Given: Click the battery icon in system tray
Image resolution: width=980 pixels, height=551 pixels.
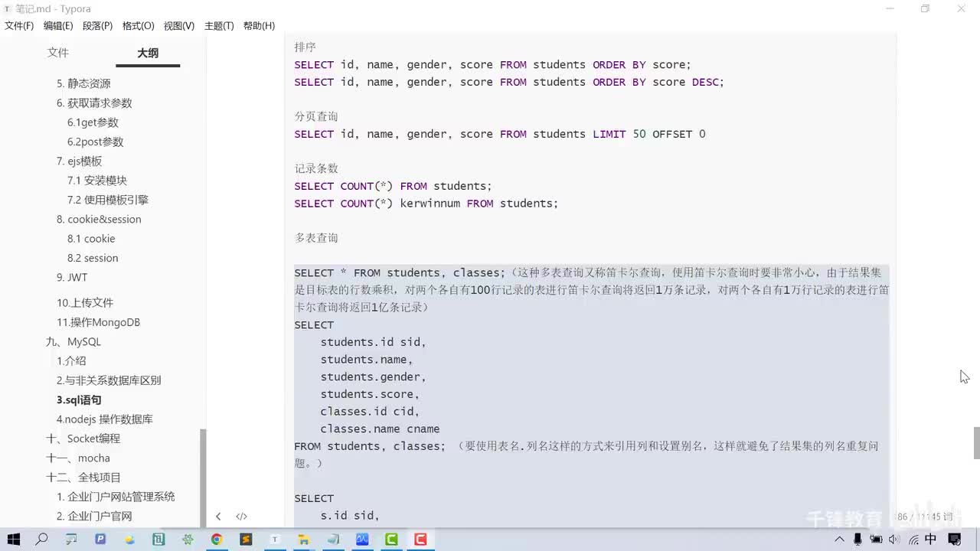Looking at the screenshot, I should tap(876, 540).
